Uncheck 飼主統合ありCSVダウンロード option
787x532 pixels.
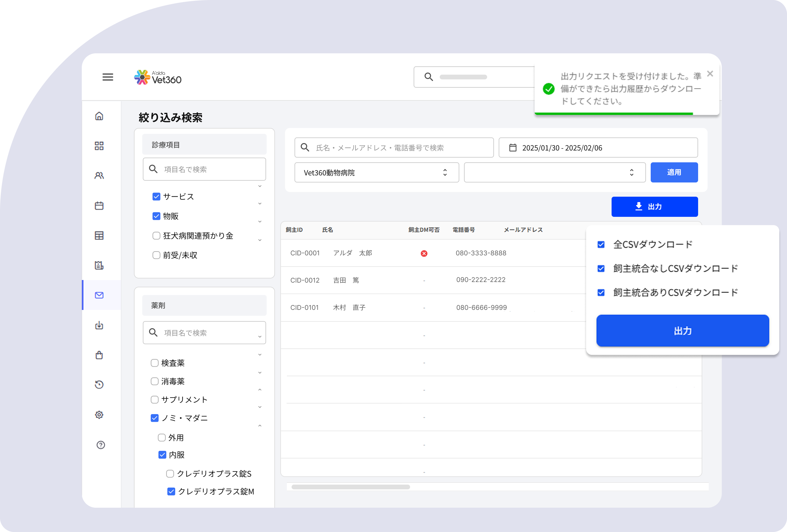[601, 292]
